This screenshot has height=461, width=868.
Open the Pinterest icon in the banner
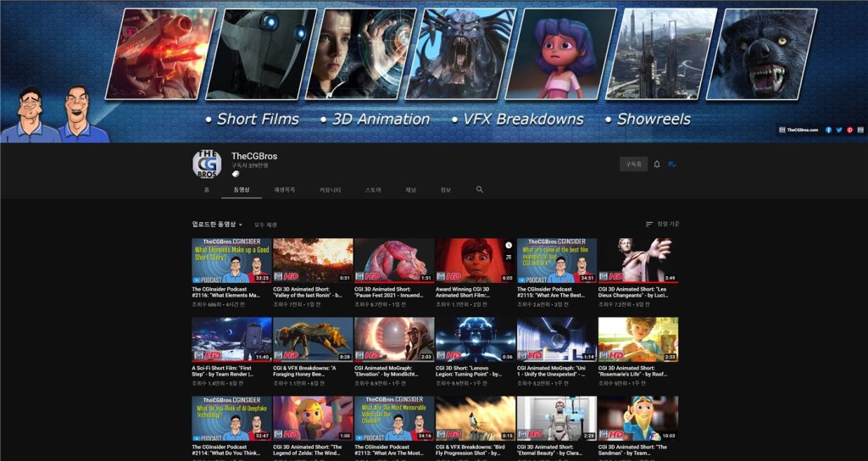(x=849, y=130)
